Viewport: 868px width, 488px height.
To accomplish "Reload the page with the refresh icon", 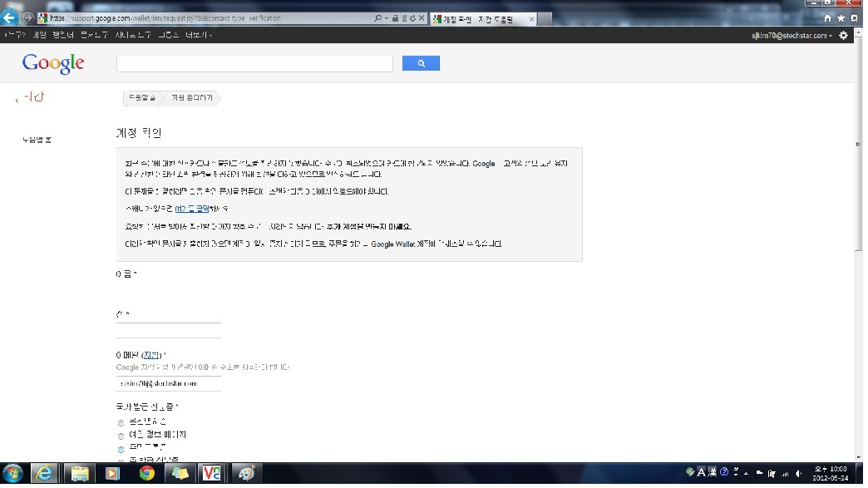I will click(x=412, y=18).
